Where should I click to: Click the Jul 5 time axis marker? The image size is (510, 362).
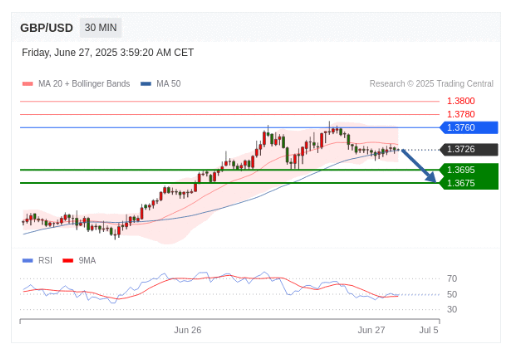(429, 330)
